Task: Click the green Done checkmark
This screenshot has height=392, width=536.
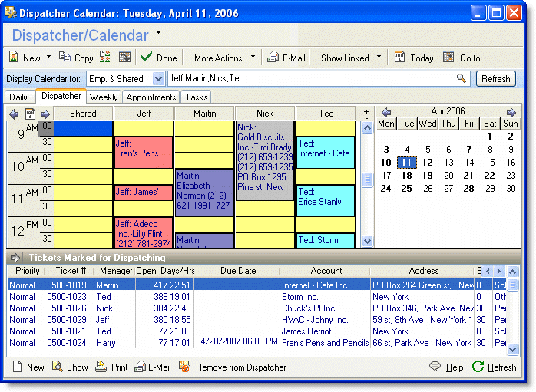Action: [x=147, y=58]
